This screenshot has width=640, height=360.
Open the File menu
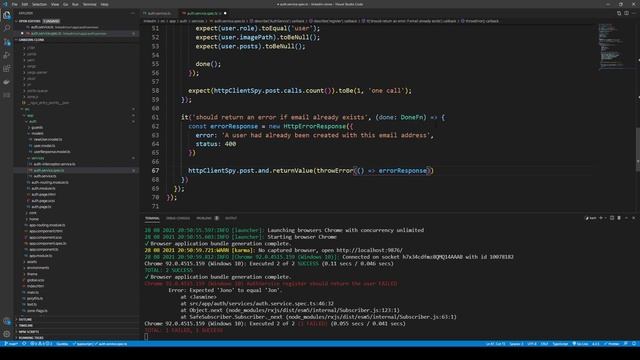(x=15, y=4)
